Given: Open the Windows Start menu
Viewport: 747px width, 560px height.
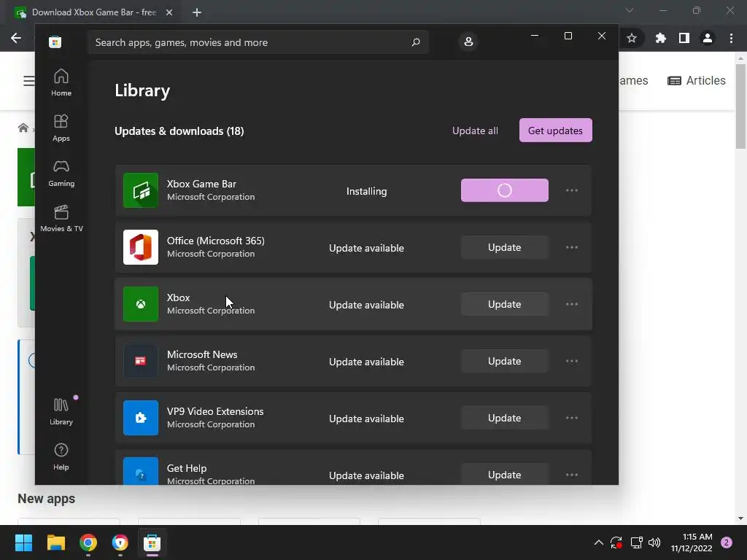Looking at the screenshot, I should point(23,542).
